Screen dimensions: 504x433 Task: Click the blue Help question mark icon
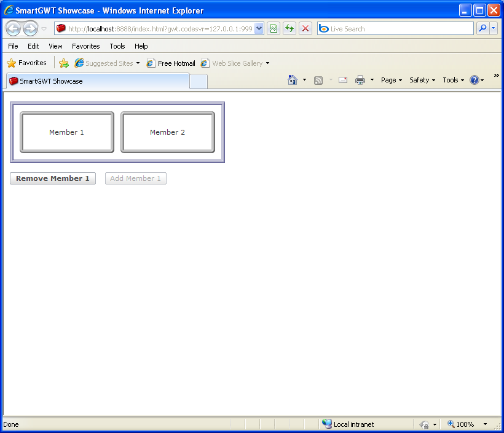point(474,80)
